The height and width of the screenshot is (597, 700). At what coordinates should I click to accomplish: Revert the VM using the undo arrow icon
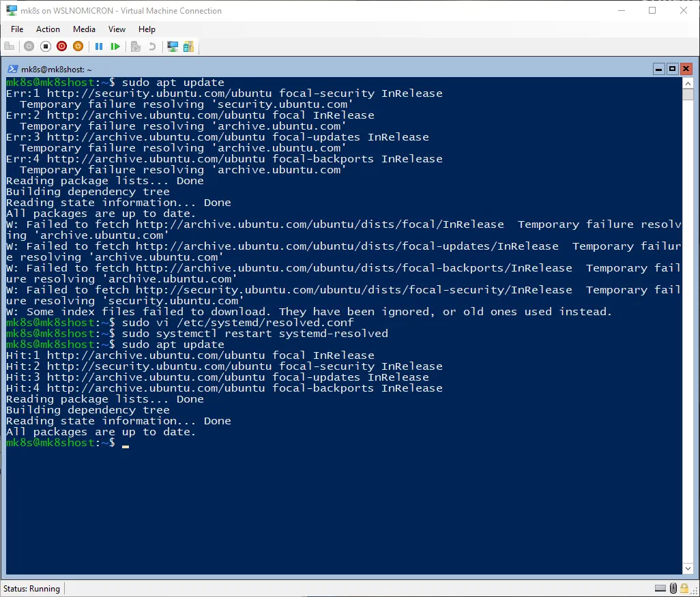(x=151, y=46)
